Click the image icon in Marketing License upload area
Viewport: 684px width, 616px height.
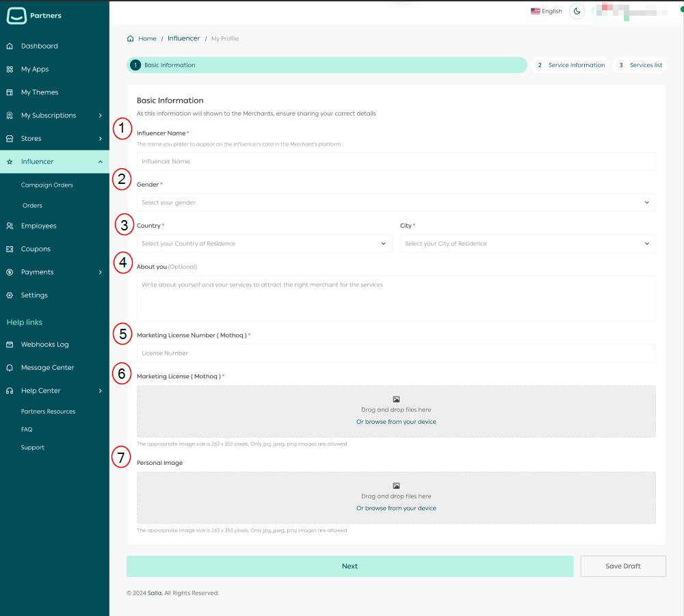point(396,399)
